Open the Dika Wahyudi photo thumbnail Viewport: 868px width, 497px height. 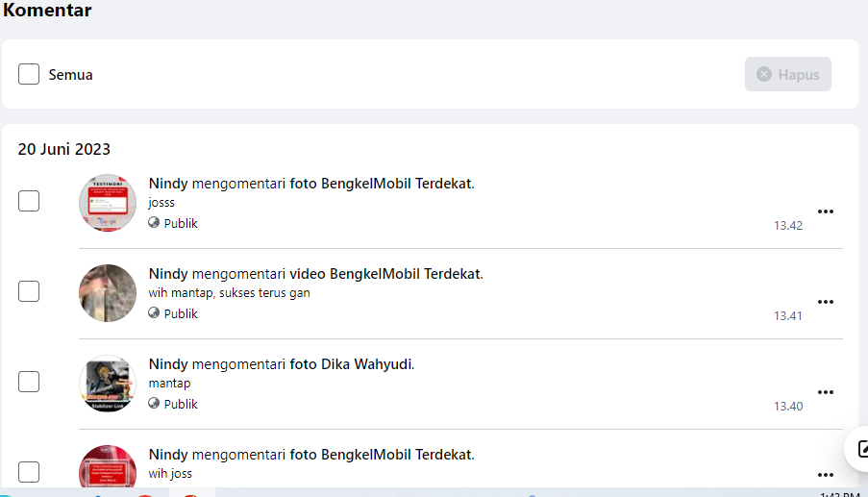(x=108, y=384)
